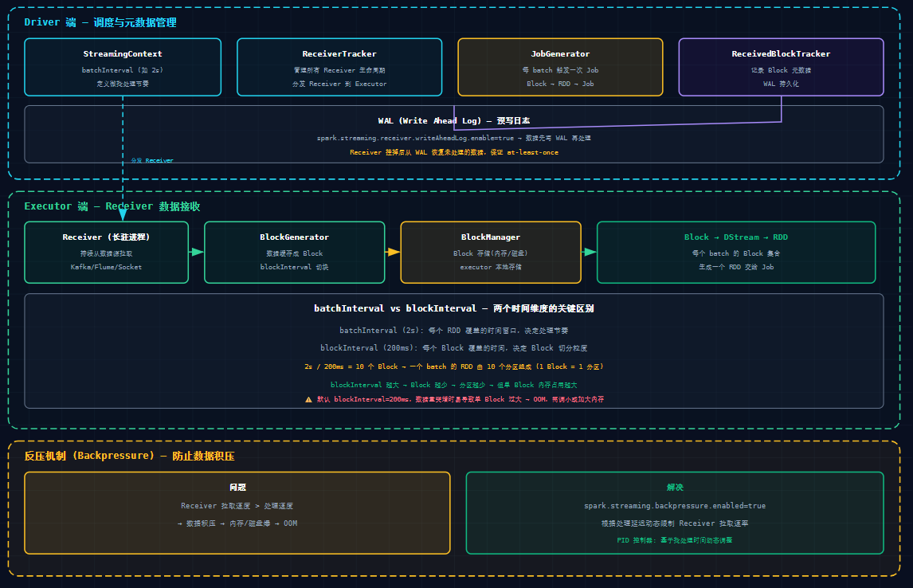This screenshot has height=588, width=913.
Task: Click '分发 Receiver 到 Executor' in ReceiverTracker
Action: (x=339, y=84)
